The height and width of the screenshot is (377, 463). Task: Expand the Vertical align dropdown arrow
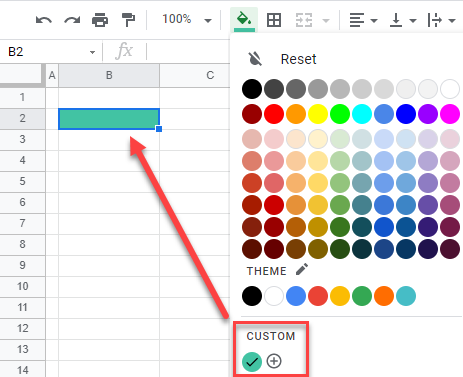pos(413,21)
